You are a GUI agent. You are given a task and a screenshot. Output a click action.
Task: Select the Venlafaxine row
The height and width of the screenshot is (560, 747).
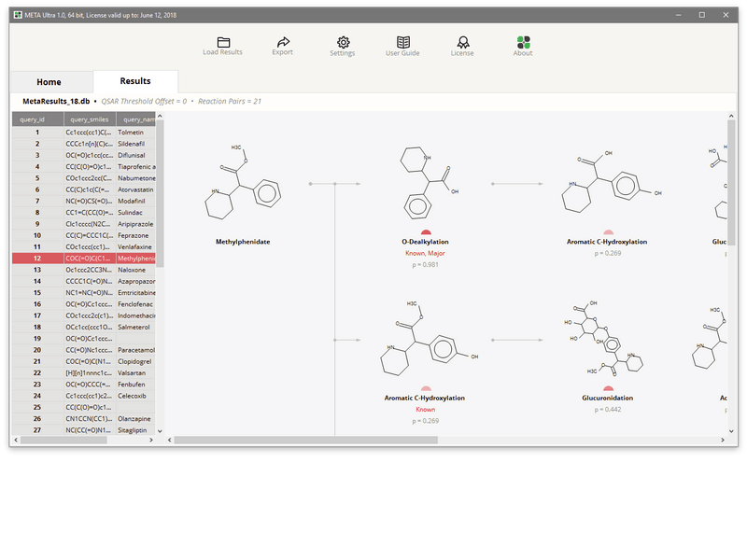pos(84,246)
